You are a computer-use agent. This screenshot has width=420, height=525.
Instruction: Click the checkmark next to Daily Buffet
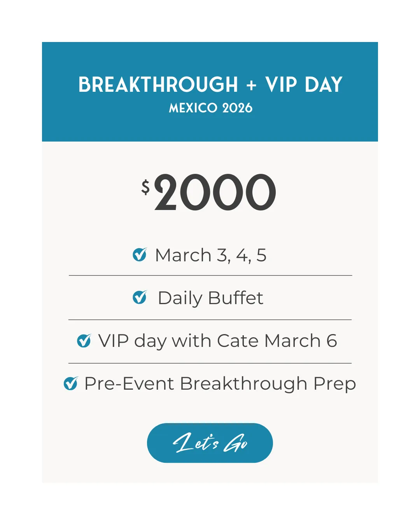tap(139, 297)
